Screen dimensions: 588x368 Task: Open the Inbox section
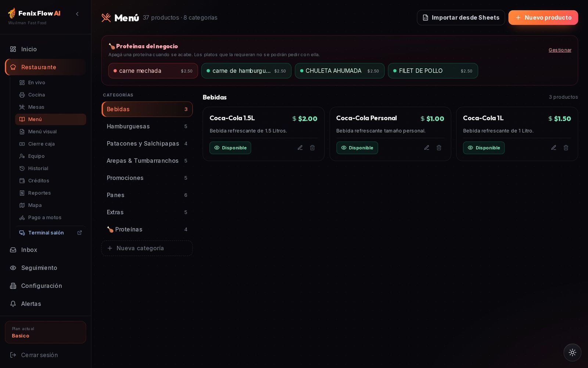(46, 250)
